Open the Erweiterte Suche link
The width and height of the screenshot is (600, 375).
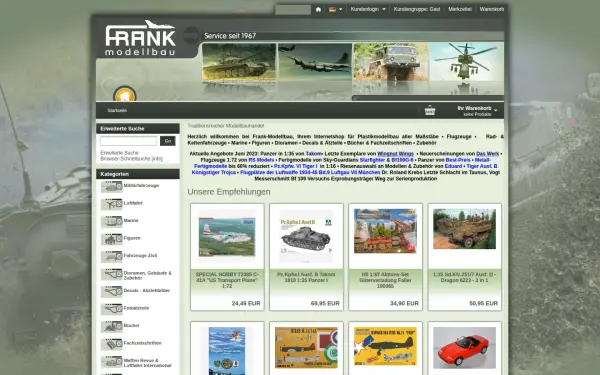119,153
